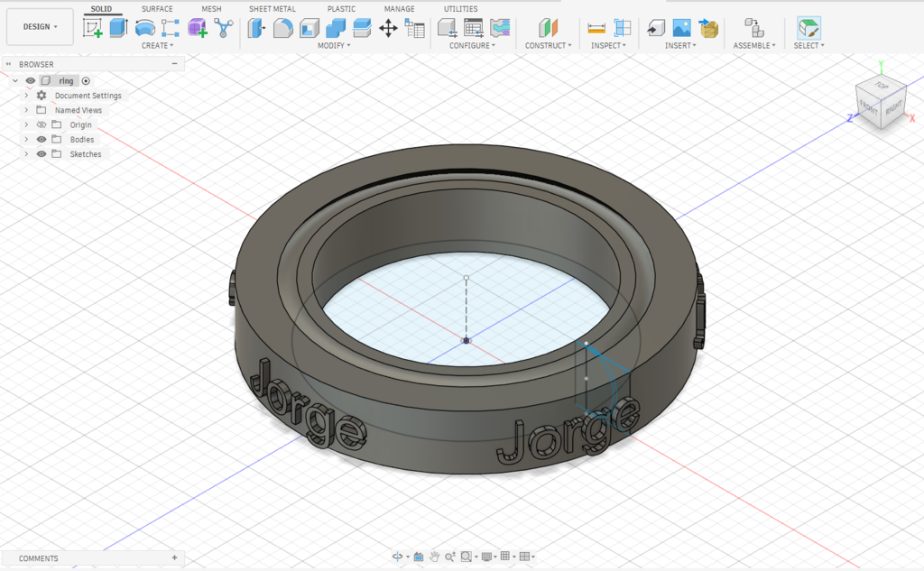924x571 pixels.
Task: Open the Change Parameters tool
Action: pyautogui.click(x=415, y=28)
